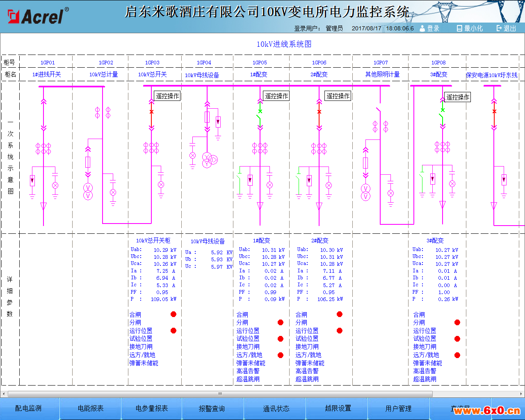Screen dimensions: 525x420
Task: Click the 退出 exit icon
Action: coord(499,28)
